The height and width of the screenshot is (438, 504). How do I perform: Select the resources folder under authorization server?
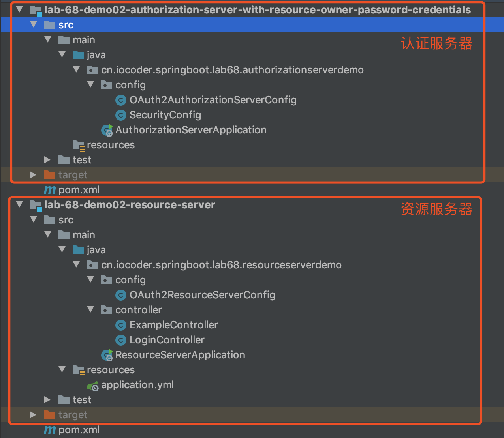click(111, 145)
